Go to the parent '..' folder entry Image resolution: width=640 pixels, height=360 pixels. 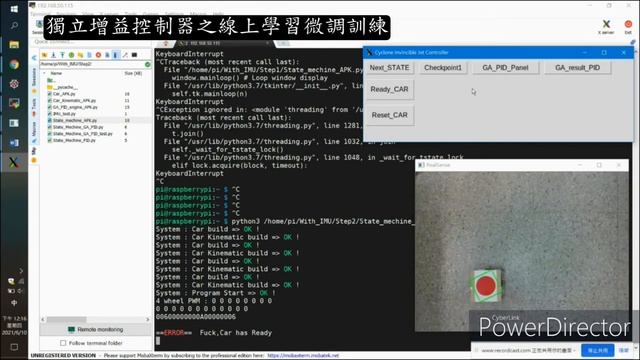pos(50,80)
